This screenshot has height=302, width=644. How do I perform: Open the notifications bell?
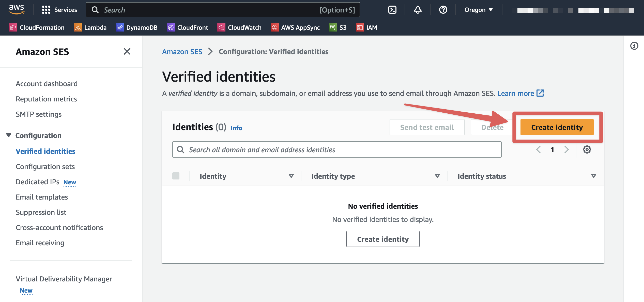coord(418,10)
